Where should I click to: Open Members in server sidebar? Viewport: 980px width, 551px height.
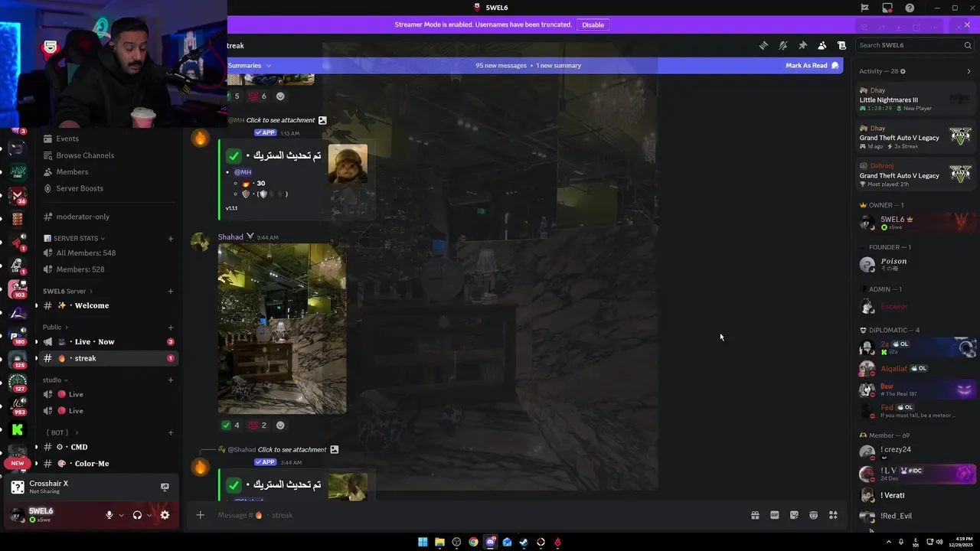[x=72, y=172]
